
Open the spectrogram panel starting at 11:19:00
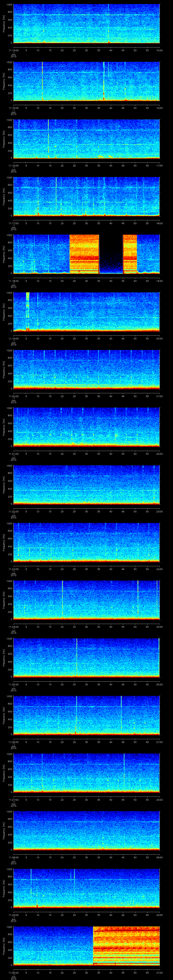[x=86, y=312]
